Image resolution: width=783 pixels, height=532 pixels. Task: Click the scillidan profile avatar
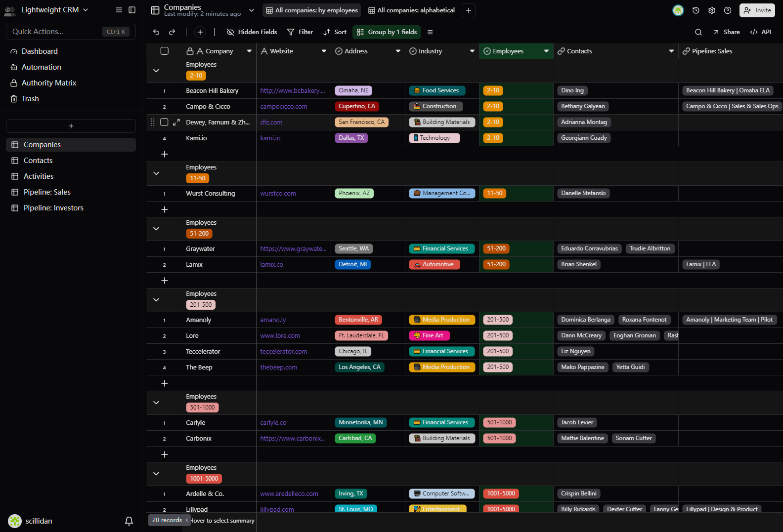click(x=15, y=521)
